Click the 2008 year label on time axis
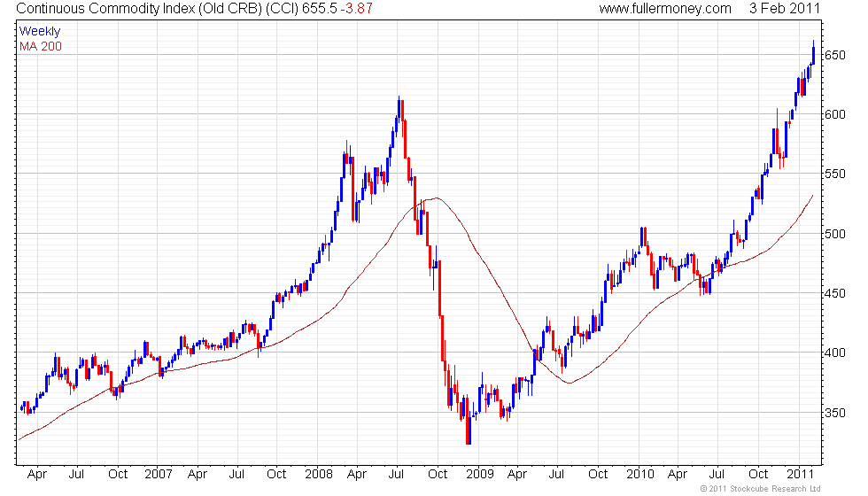The image size is (868, 496). (x=319, y=475)
